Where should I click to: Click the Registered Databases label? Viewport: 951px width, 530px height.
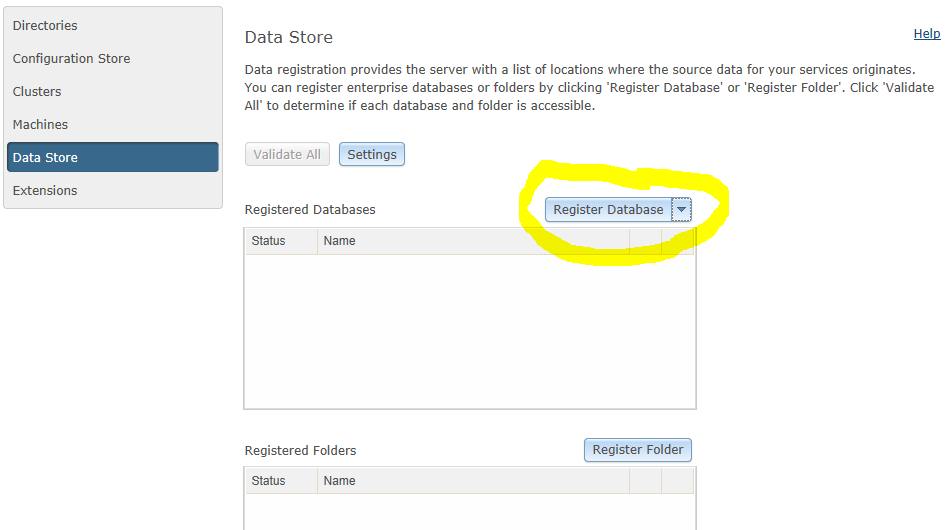[x=310, y=210]
